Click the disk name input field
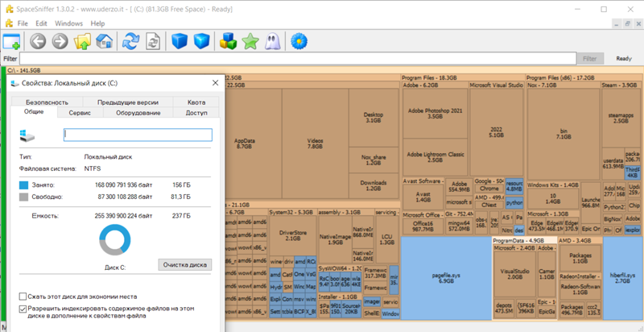 pyautogui.click(x=138, y=135)
